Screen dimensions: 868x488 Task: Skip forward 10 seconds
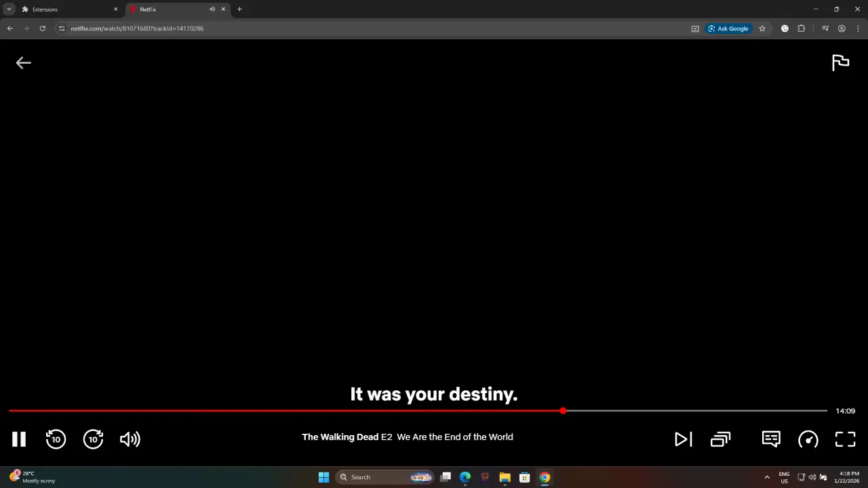[x=93, y=439]
